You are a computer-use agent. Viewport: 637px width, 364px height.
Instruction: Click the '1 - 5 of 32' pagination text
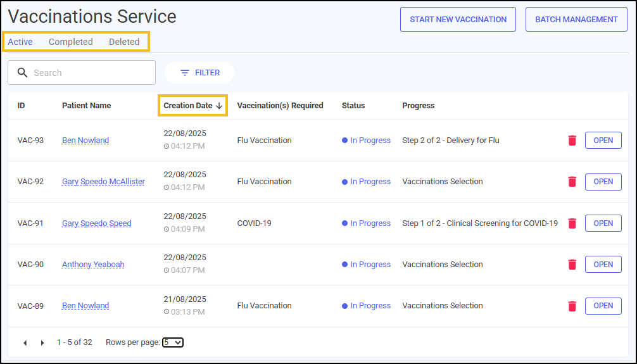[74, 342]
